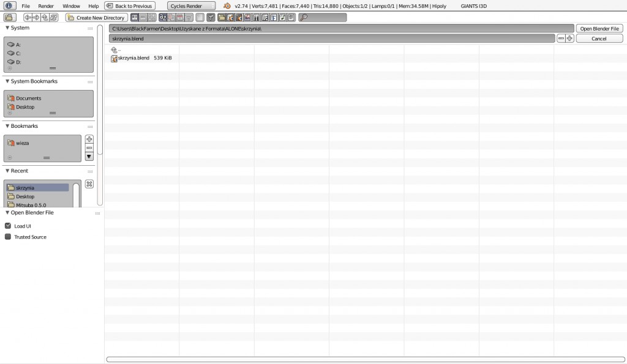The width and height of the screenshot is (627, 364).
Task: Sort files by file size
Action: click(190, 18)
